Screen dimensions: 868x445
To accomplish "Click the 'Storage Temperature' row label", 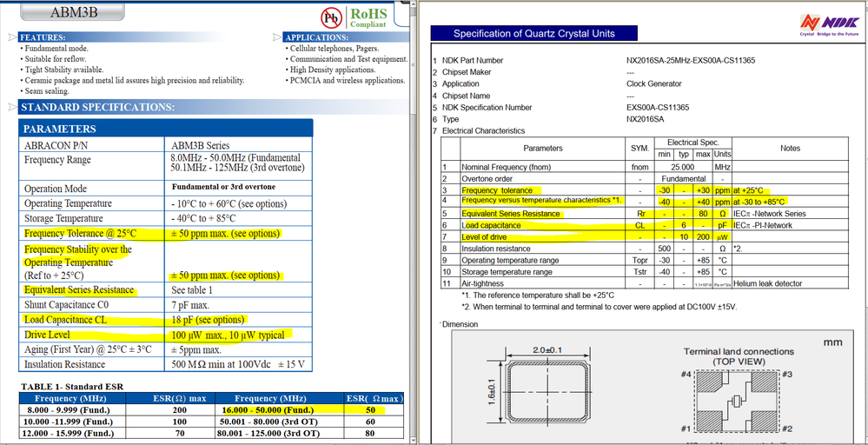I will coord(63,218).
